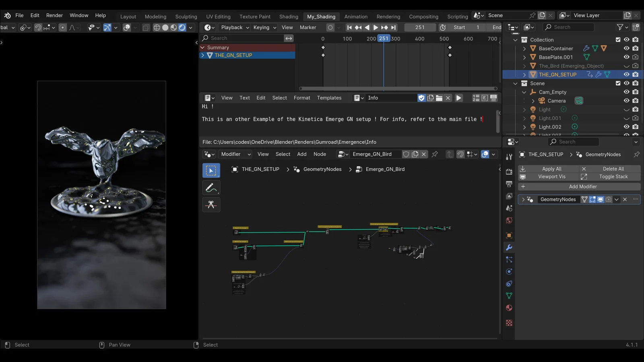Activate the Links Cut tool
The image size is (644, 362).
tap(211, 204)
